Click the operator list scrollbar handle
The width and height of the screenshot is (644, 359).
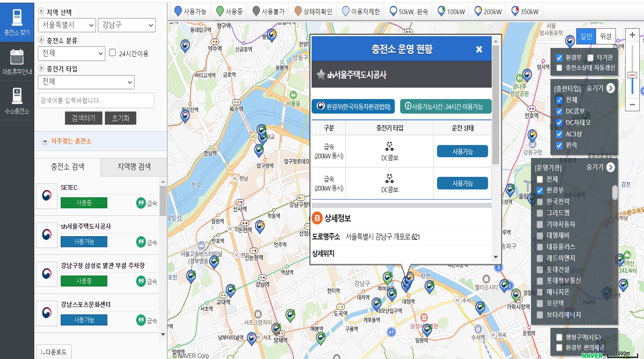(x=615, y=193)
